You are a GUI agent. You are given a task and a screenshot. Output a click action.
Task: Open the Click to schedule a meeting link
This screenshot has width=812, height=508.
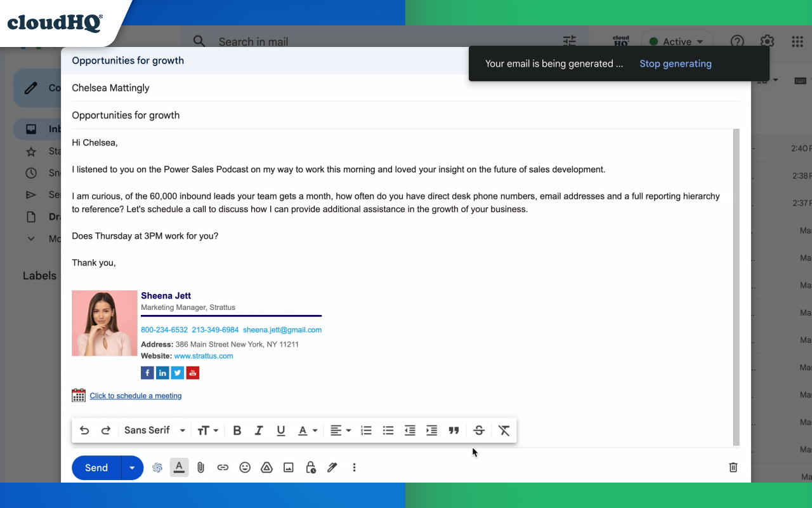click(x=135, y=395)
